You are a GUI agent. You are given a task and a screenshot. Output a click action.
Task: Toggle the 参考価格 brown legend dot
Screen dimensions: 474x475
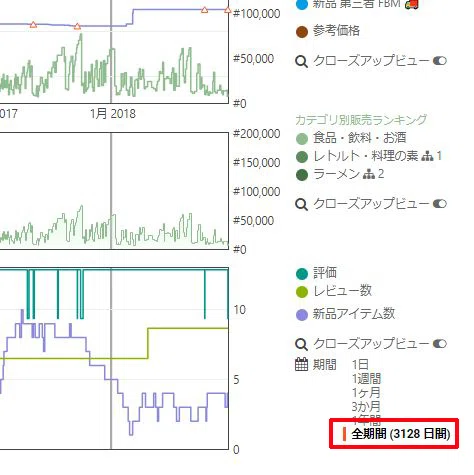tap(302, 32)
